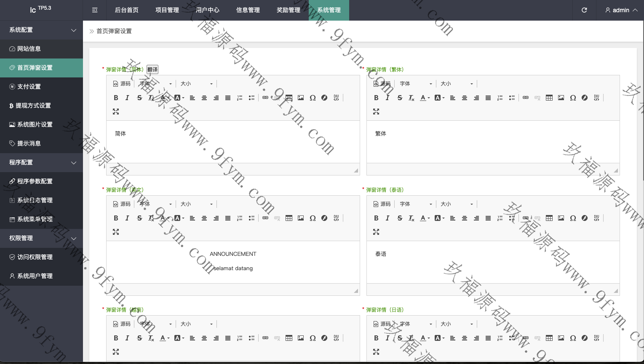
Task: Insert an image in the 泰语 editor
Action: [561, 218]
